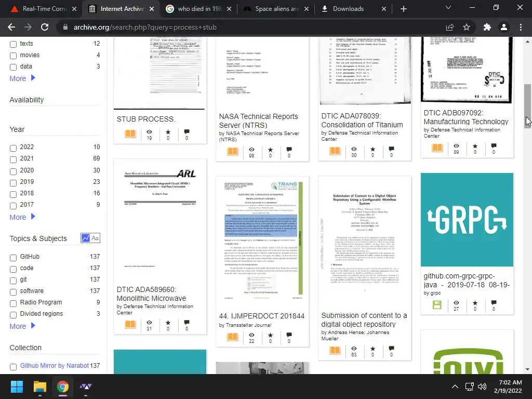
Task: Click the scrollbar down arrow
Action: pos(527,369)
